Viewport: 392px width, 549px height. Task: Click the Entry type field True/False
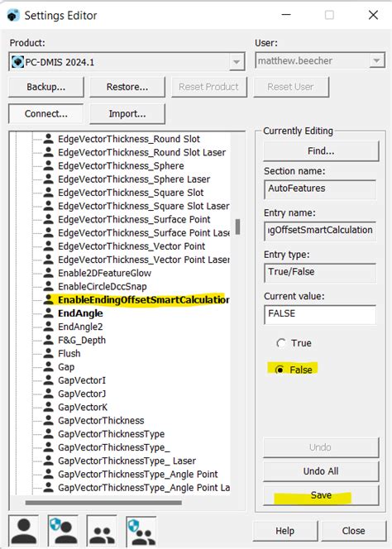click(x=320, y=273)
